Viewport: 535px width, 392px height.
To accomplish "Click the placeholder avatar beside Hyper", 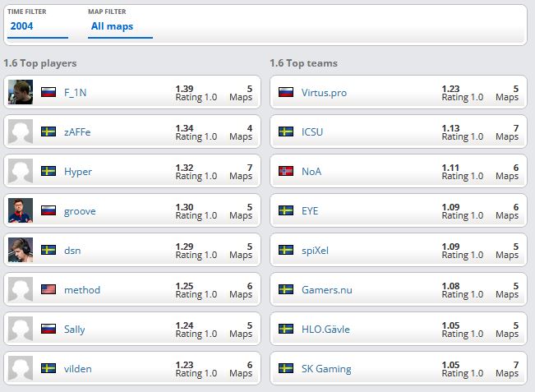I will click(20, 171).
